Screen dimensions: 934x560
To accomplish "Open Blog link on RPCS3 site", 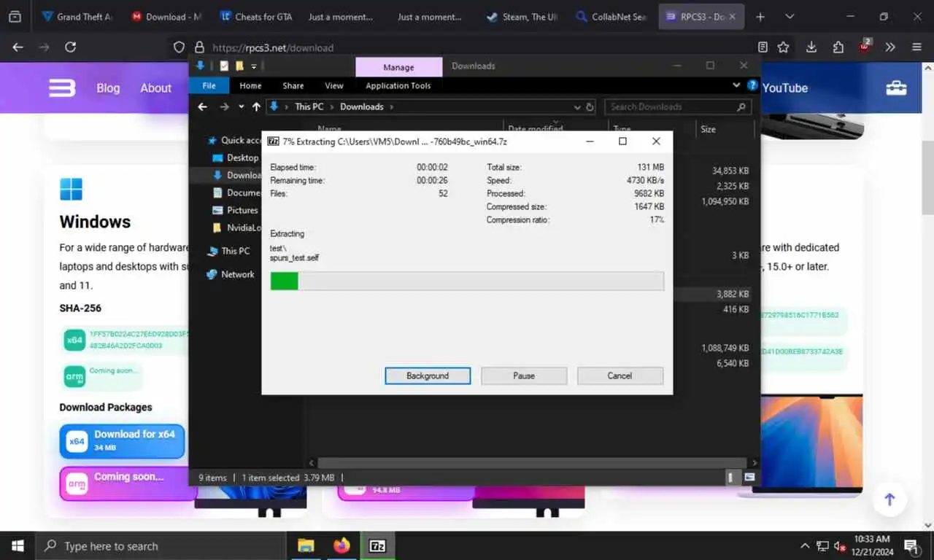I will pyautogui.click(x=108, y=88).
